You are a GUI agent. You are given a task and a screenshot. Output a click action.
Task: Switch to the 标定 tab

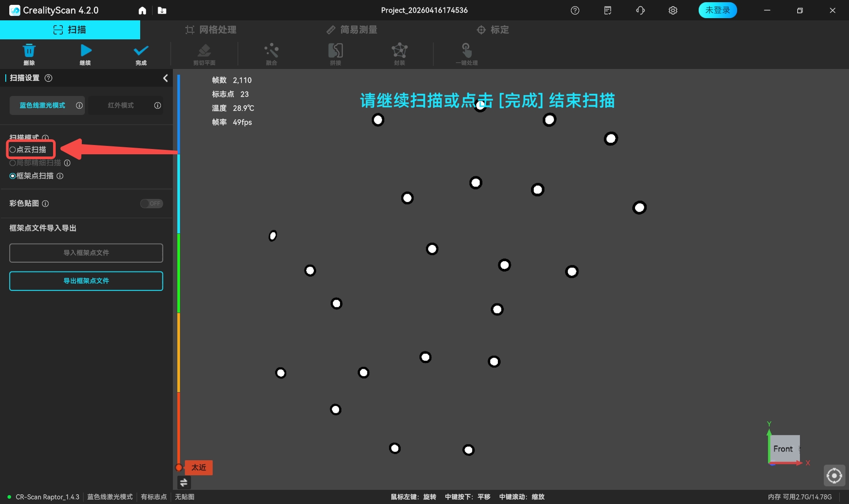pos(493,30)
